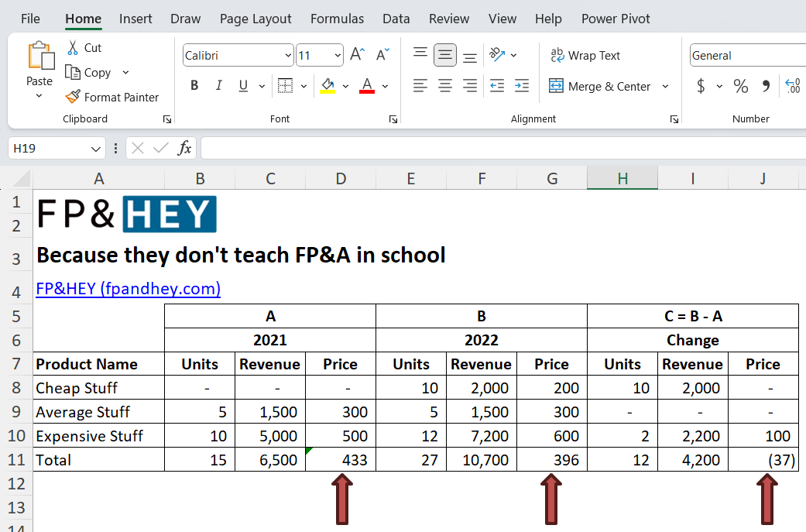This screenshot has width=806, height=532.
Task: Open the FP&HEY fpandhey.com hyperlink
Action: coord(128,288)
